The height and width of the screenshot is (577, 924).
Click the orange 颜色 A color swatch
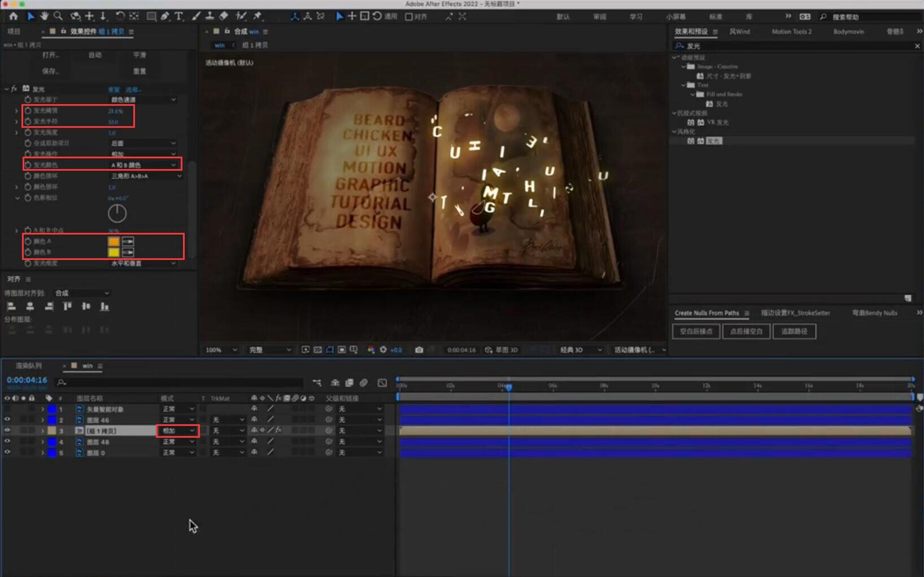pyautogui.click(x=114, y=242)
